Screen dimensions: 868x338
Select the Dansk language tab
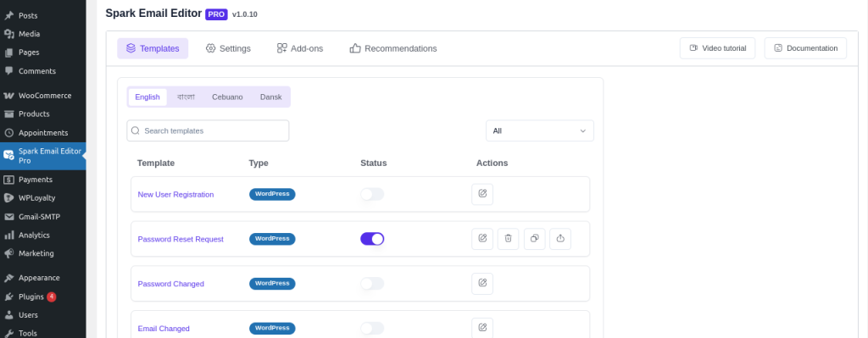coord(270,97)
